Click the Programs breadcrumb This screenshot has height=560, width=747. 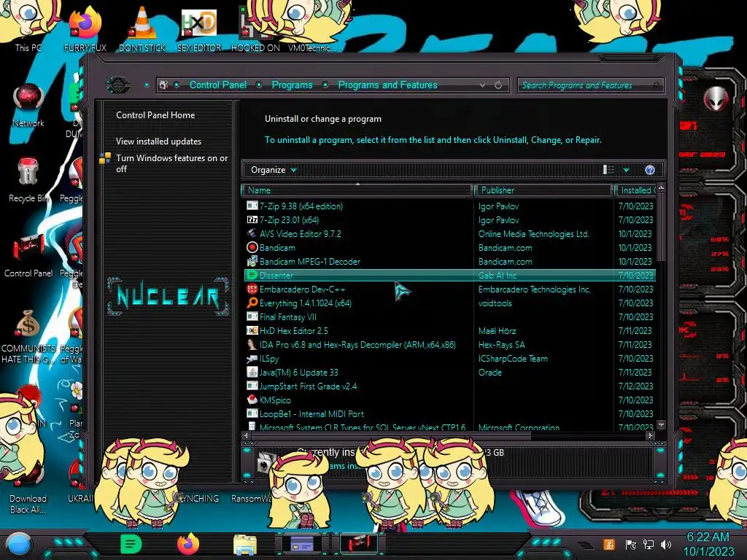pyautogui.click(x=292, y=85)
